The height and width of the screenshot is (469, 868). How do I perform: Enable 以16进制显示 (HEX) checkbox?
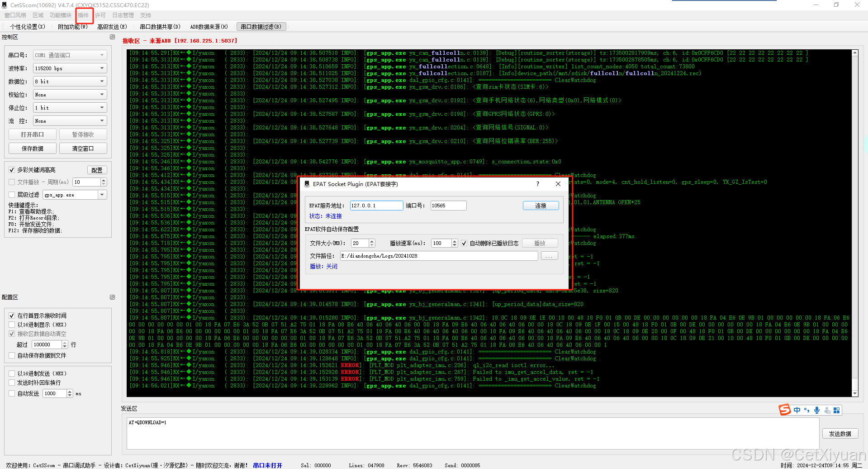(12, 325)
